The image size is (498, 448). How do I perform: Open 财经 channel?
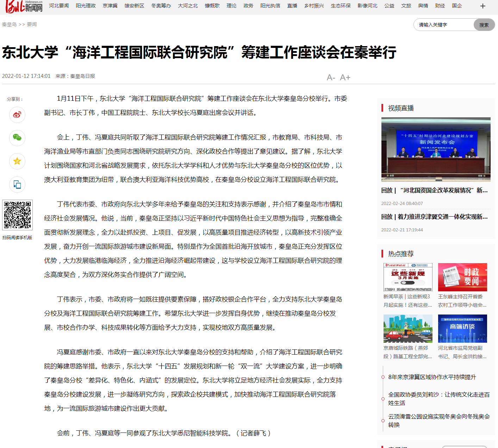(440, 6)
